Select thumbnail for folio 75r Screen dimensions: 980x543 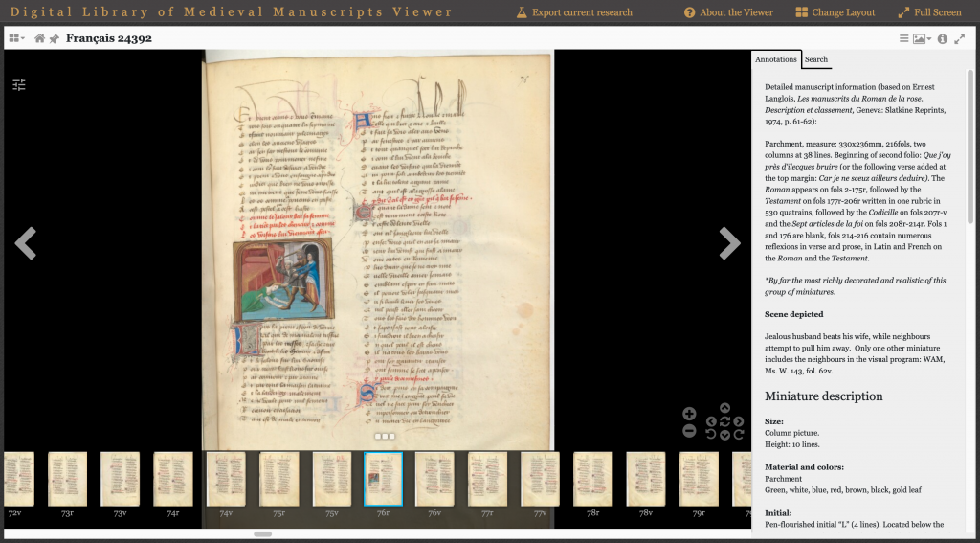(x=278, y=479)
